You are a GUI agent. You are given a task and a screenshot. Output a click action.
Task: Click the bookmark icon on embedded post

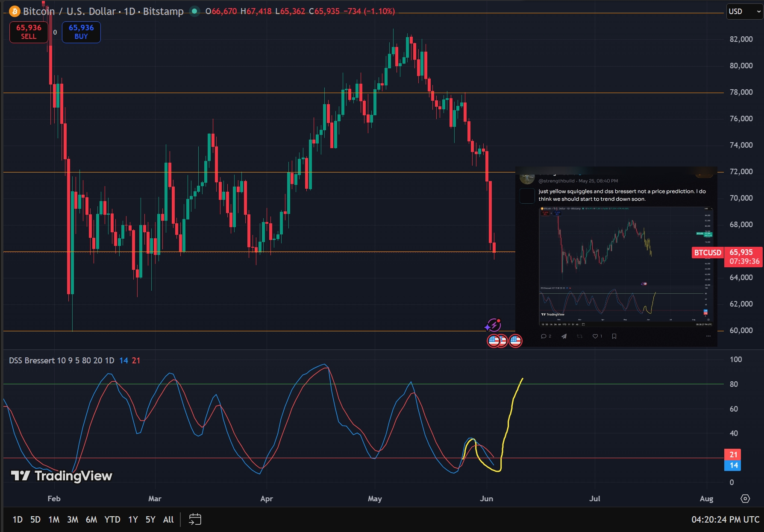[x=614, y=336]
